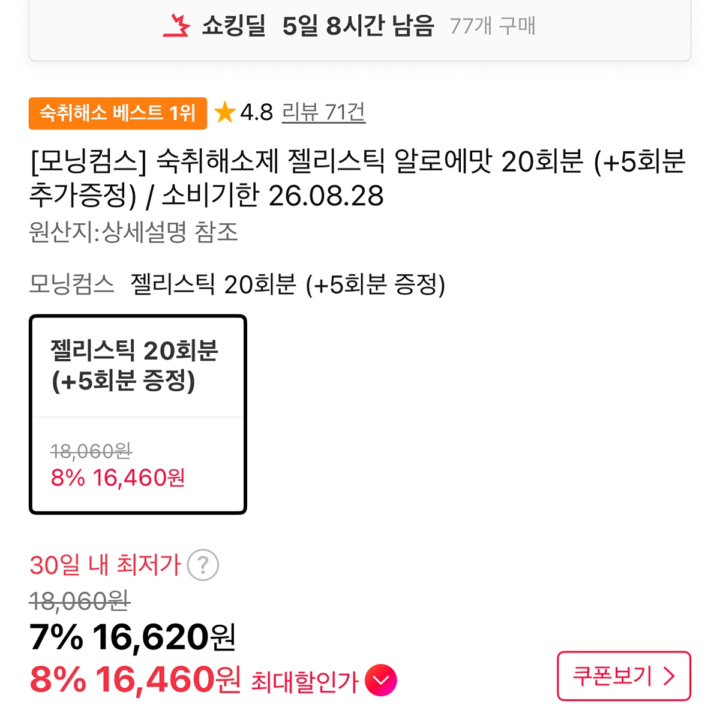The image size is (720, 728).
Task: Tap 8% 16,460원 inside option card
Action: [x=118, y=478]
